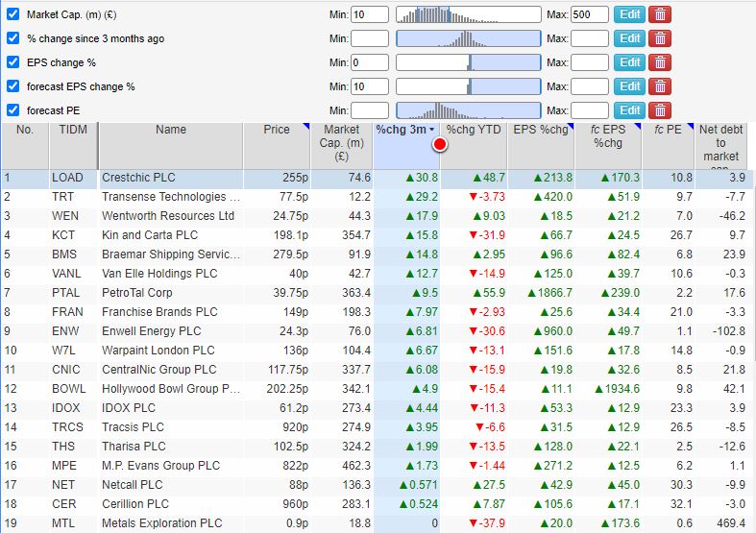Sort by the Name column header
The width and height of the screenshot is (756, 533).
point(171,145)
